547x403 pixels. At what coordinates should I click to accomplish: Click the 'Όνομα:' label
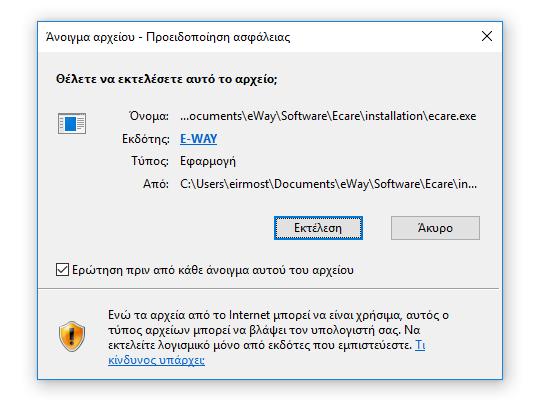click(149, 116)
